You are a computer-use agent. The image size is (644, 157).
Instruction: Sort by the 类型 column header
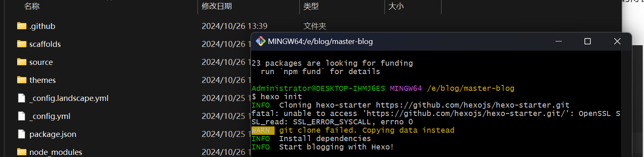coord(311,6)
